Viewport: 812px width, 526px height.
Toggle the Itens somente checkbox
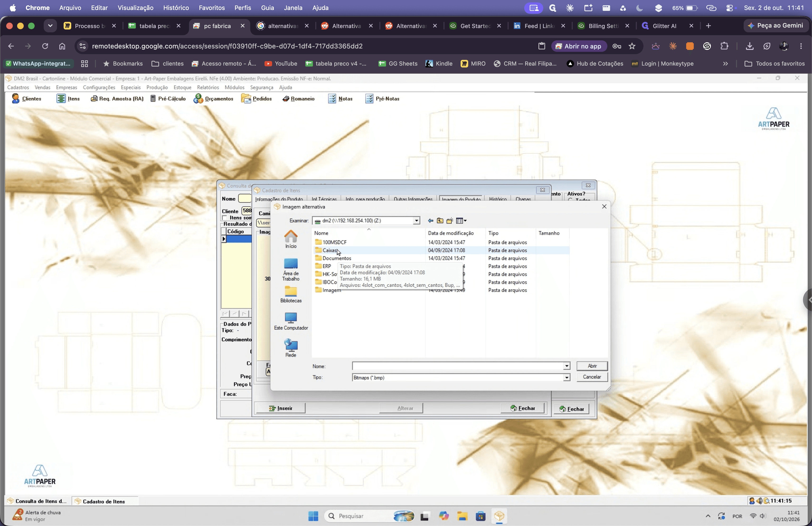point(225,218)
